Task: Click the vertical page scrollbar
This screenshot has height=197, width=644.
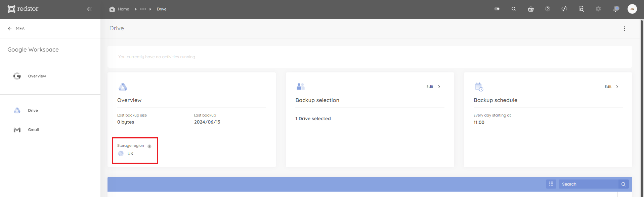Action: (642, 108)
